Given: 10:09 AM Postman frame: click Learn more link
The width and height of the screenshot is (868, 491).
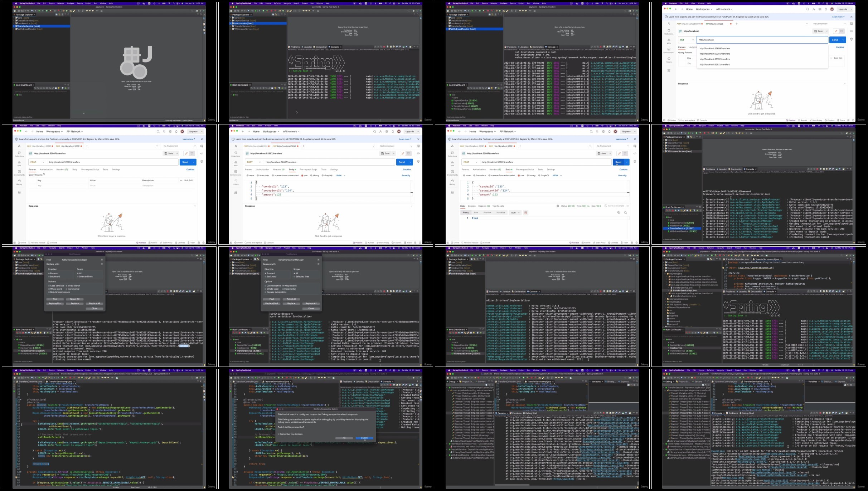Looking at the screenshot, I should tap(838, 17).
